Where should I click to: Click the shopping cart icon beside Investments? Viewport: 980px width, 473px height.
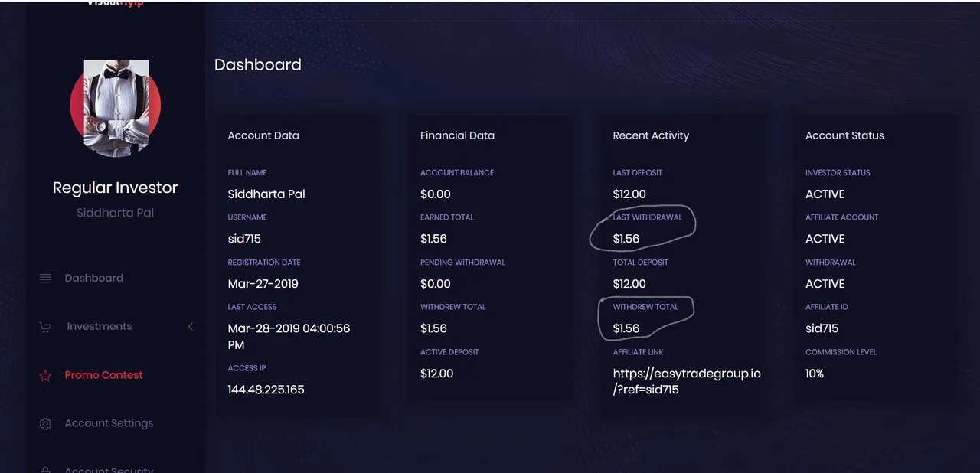point(45,327)
